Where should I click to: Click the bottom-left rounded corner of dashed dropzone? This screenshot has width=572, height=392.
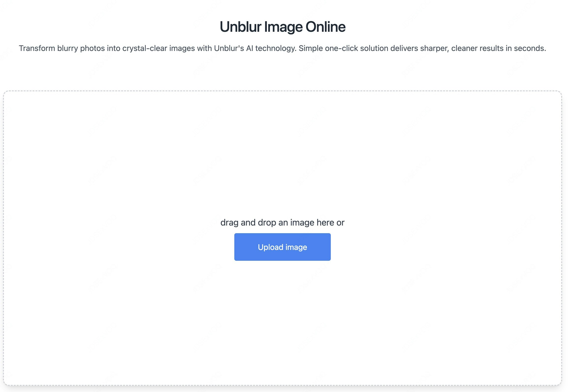[5, 383]
